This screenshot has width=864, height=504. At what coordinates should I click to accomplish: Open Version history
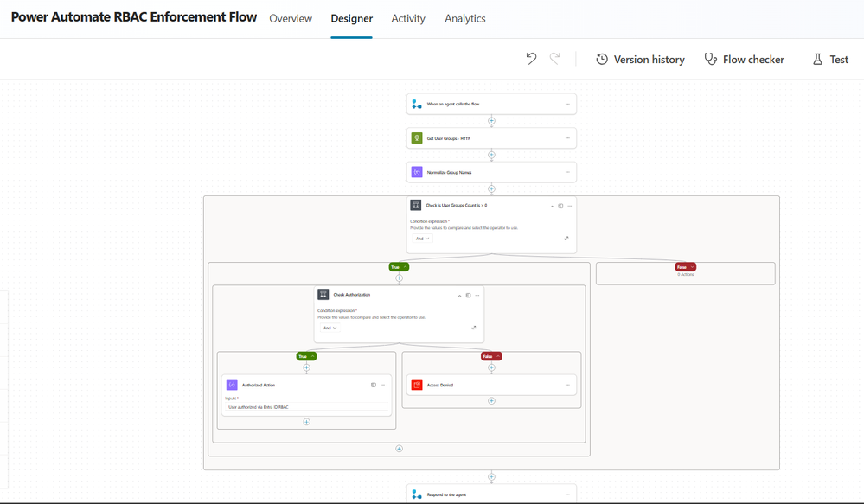[x=640, y=60]
